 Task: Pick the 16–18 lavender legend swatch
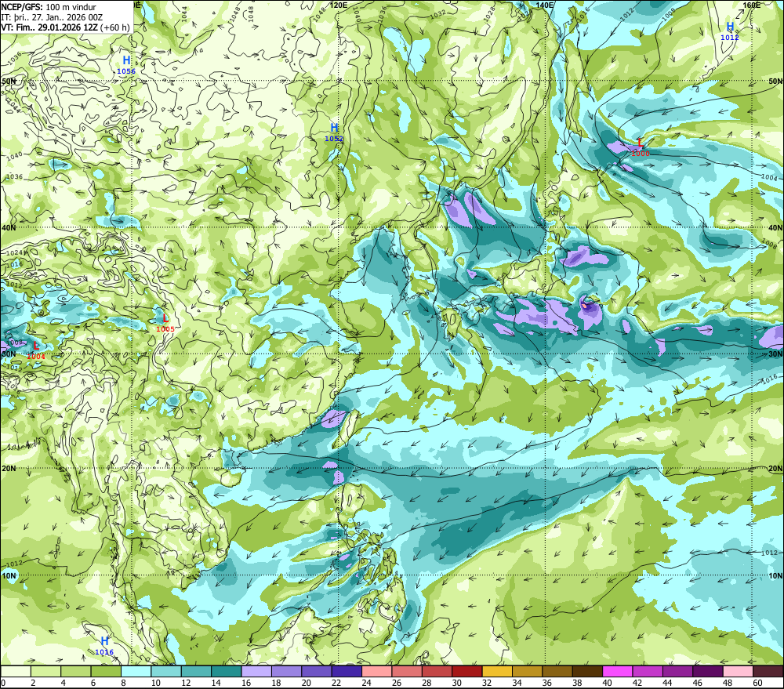coord(256,671)
